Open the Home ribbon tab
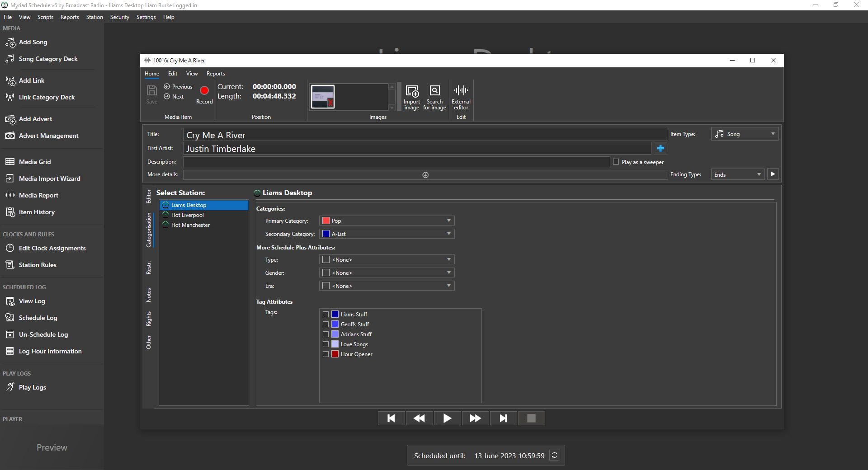This screenshot has width=868, height=470. pos(152,74)
